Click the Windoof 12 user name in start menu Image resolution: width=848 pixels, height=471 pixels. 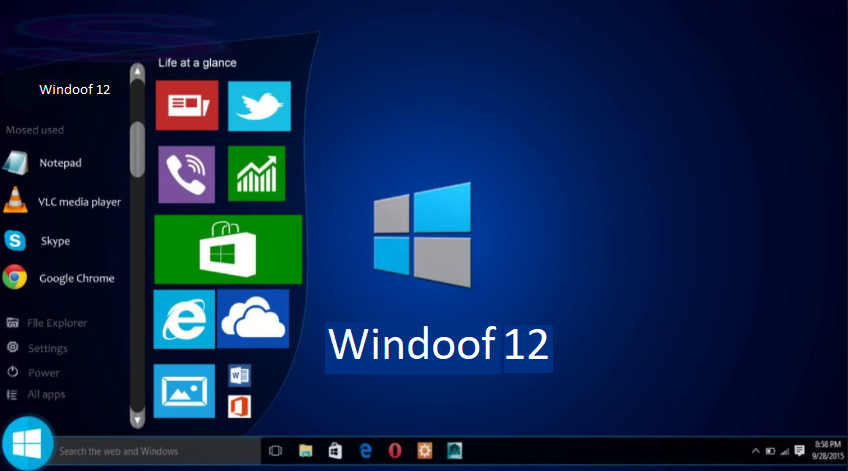click(x=75, y=89)
